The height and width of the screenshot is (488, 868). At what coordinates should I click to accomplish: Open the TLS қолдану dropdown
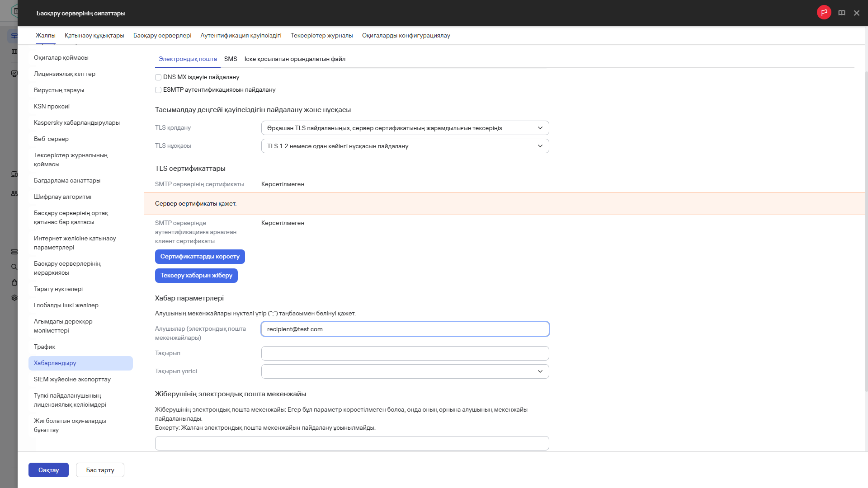[x=405, y=128]
